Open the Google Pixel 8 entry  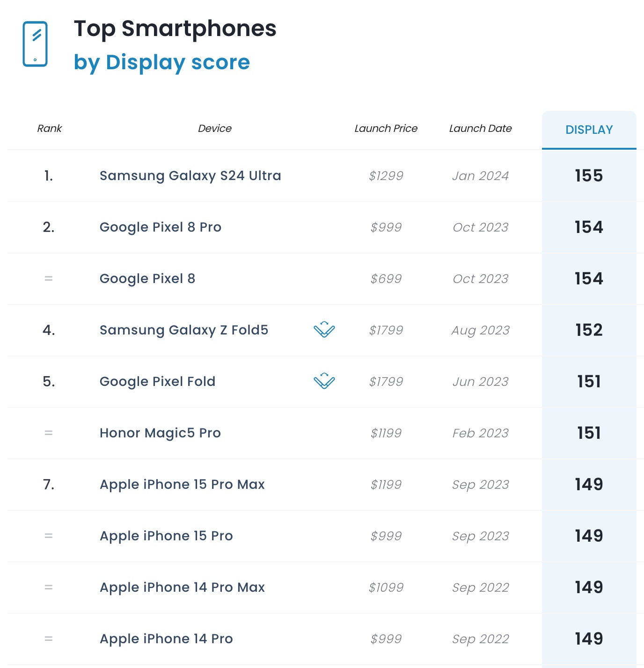tap(147, 279)
